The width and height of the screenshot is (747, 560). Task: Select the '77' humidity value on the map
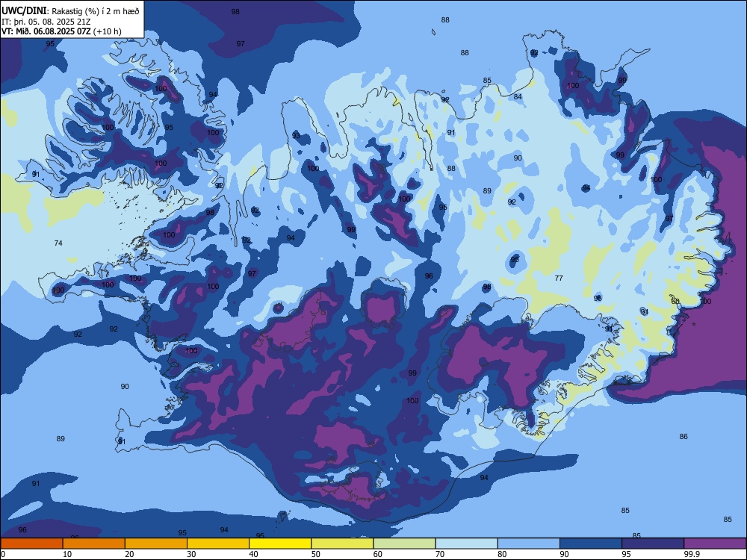[x=559, y=278]
